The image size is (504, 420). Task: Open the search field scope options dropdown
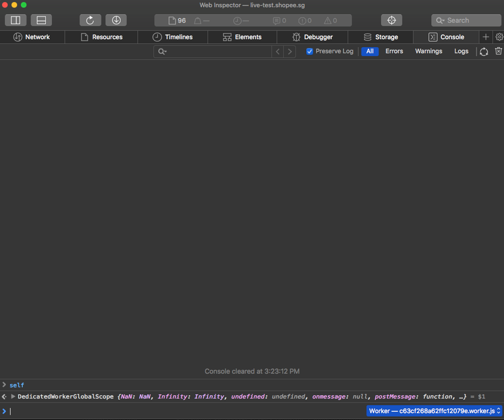click(162, 51)
